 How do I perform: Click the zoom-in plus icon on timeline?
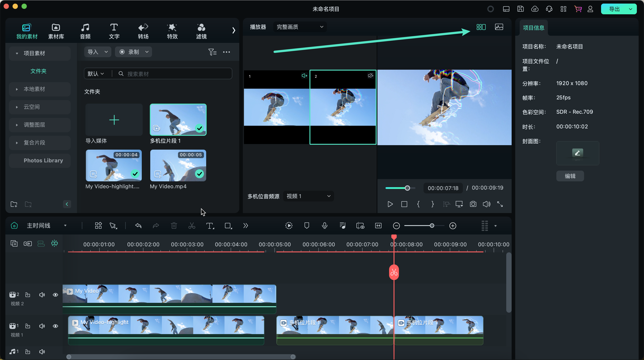(453, 226)
